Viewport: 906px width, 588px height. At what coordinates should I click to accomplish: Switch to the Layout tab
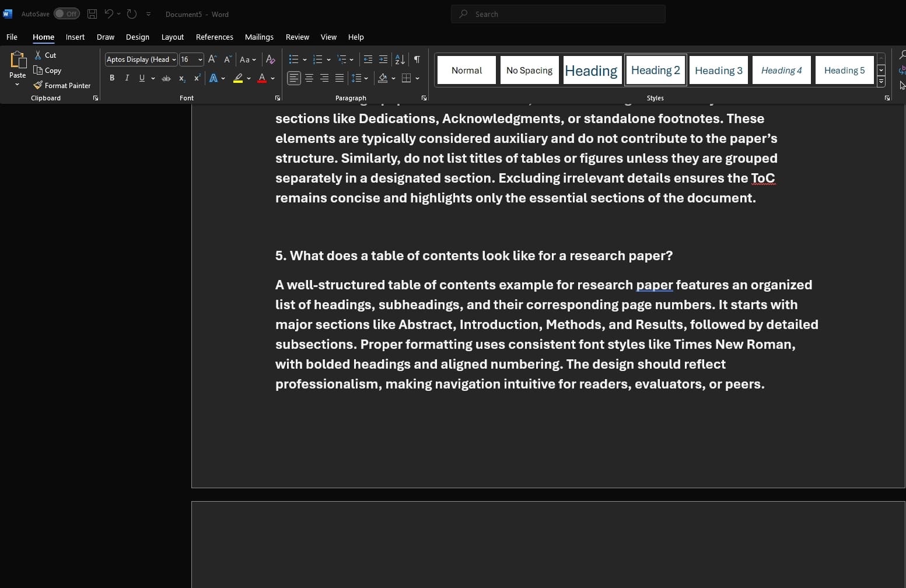pyautogui.click(x=173, y=37)
